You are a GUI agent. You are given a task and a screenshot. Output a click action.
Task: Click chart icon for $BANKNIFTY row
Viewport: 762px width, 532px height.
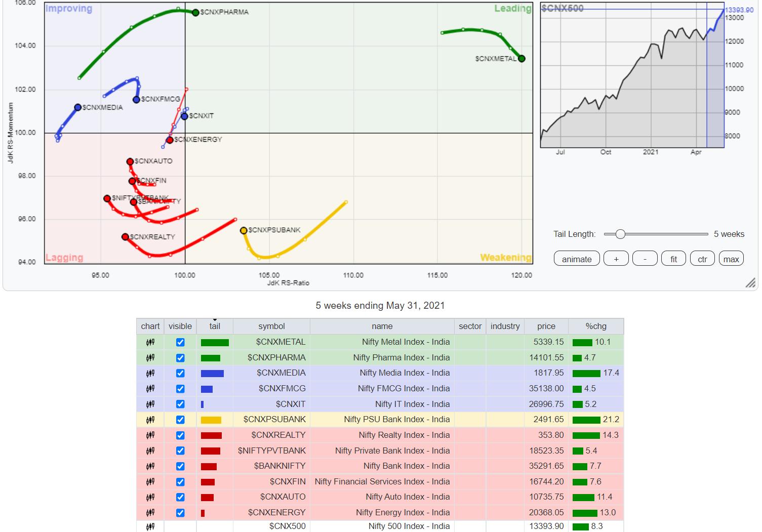pyautogui.click(x=150, y=466)
